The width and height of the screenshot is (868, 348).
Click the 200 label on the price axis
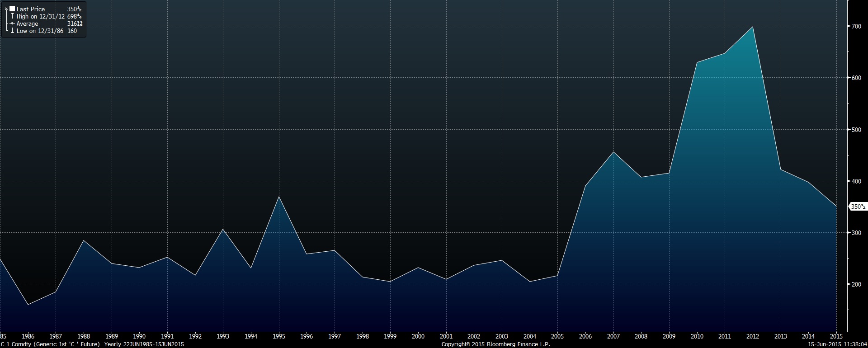856,284
